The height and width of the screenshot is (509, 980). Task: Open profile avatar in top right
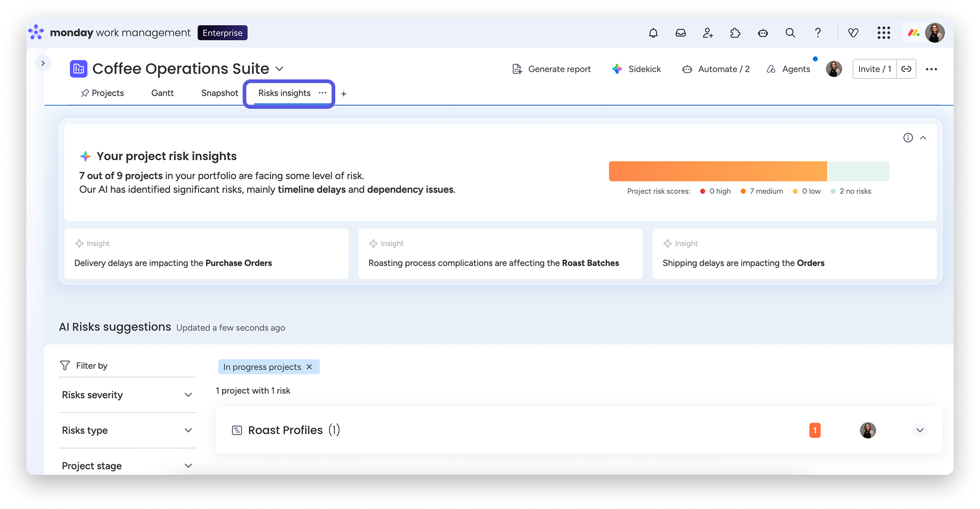point(935,33)
